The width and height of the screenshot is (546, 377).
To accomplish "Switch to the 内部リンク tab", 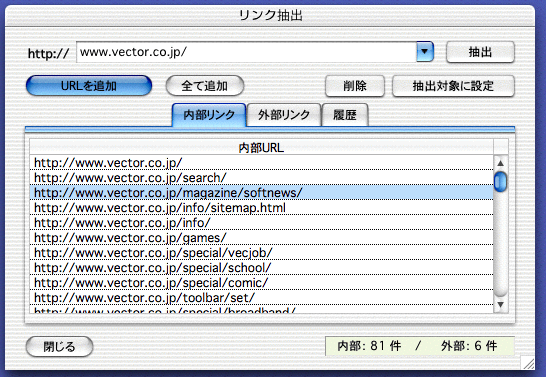I will pyautogui.click(x=209, y=115).
